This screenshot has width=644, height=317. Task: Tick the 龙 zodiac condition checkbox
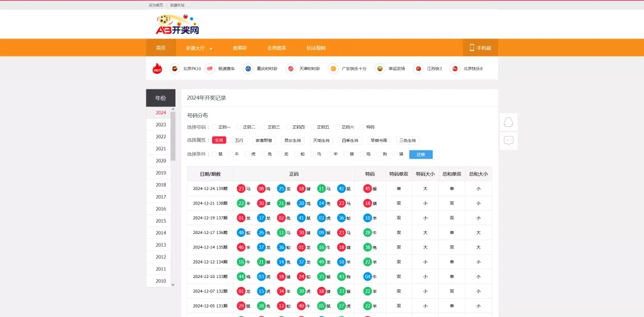pos(280,154)
